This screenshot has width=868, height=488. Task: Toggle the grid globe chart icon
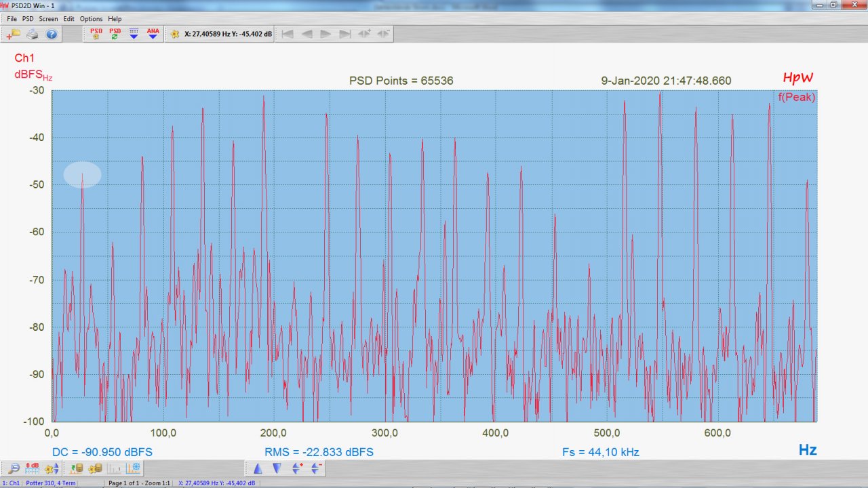click(134, 468)
